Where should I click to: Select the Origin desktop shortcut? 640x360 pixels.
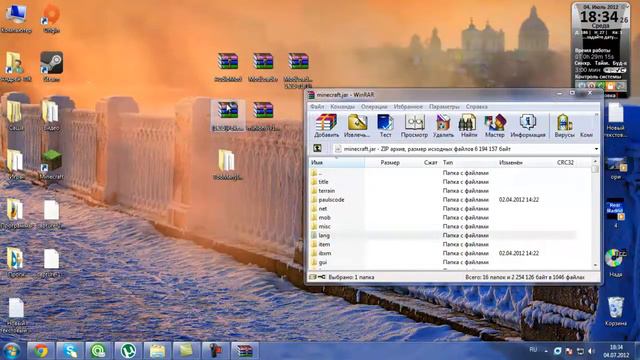[x=51, y=19]
